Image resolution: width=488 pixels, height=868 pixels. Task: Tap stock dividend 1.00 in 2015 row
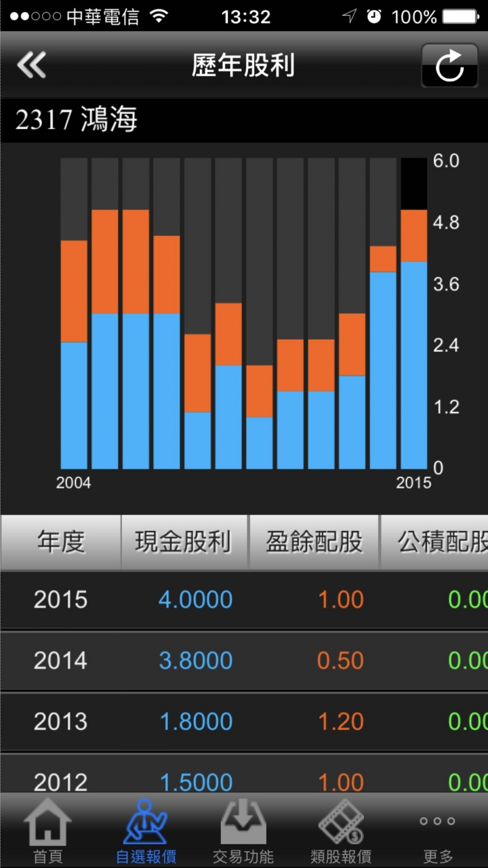tap(341, 599)
